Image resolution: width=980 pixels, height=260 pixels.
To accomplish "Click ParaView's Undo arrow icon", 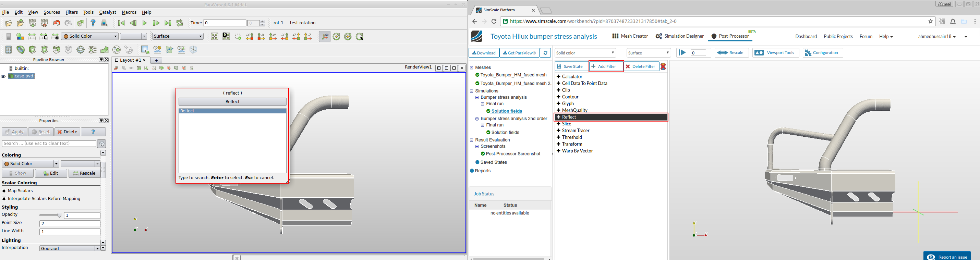I will [56, 23].
